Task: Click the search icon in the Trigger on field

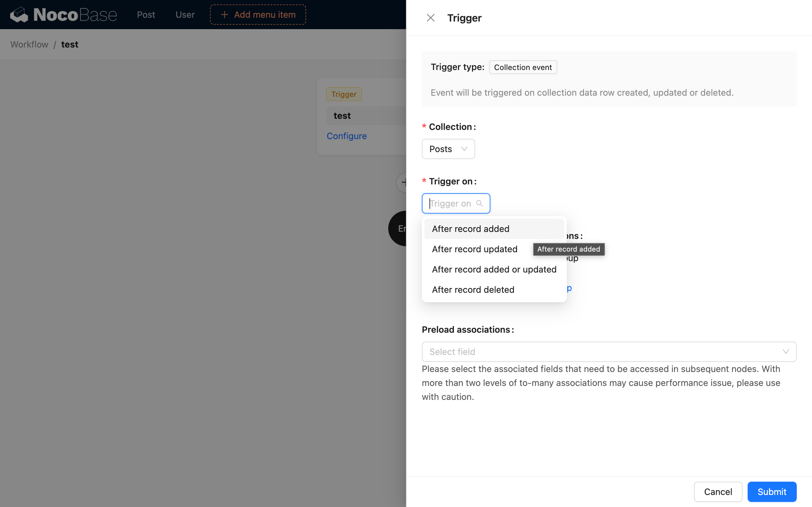Action: pos(479,203)
